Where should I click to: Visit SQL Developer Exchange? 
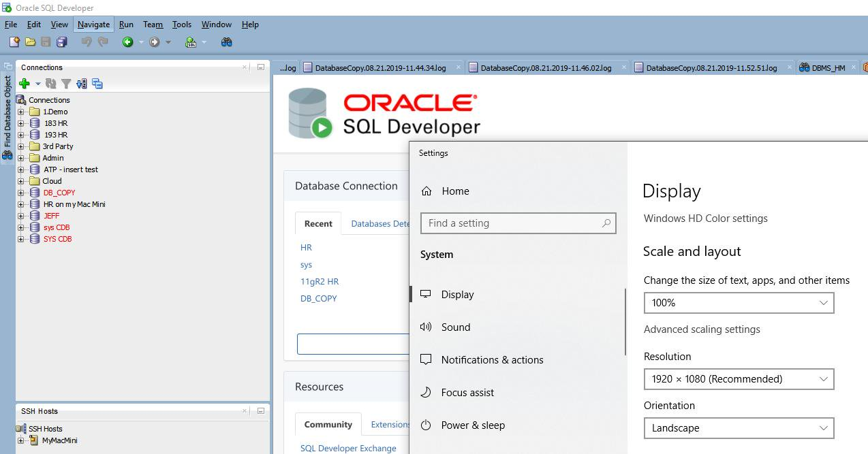[348, 448]
